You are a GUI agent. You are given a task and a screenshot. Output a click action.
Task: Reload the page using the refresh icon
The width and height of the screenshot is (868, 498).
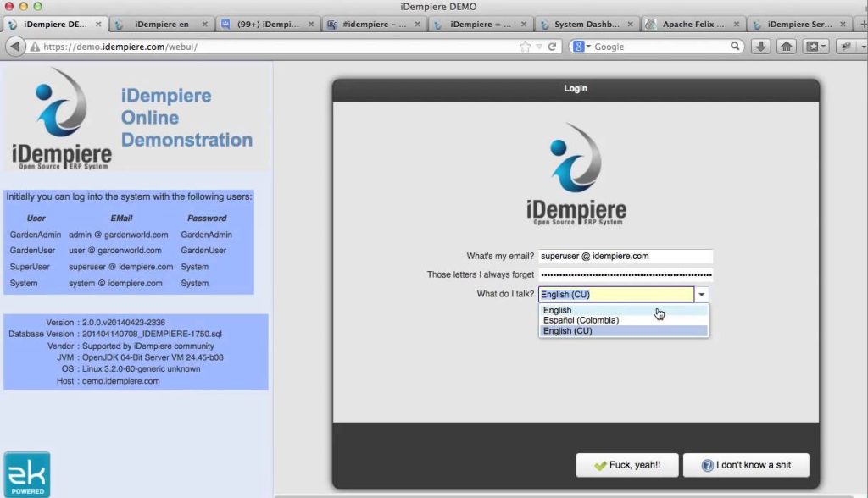[554, 47]
